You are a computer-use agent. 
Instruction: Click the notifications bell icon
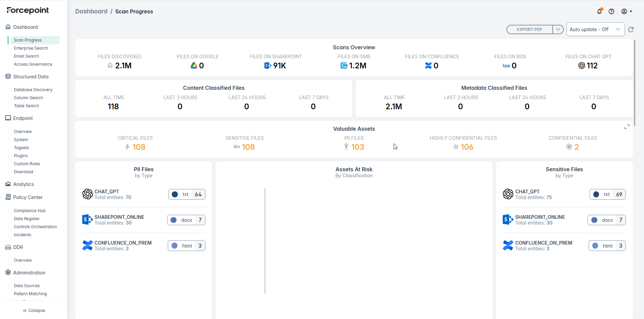tap(599, 11)
